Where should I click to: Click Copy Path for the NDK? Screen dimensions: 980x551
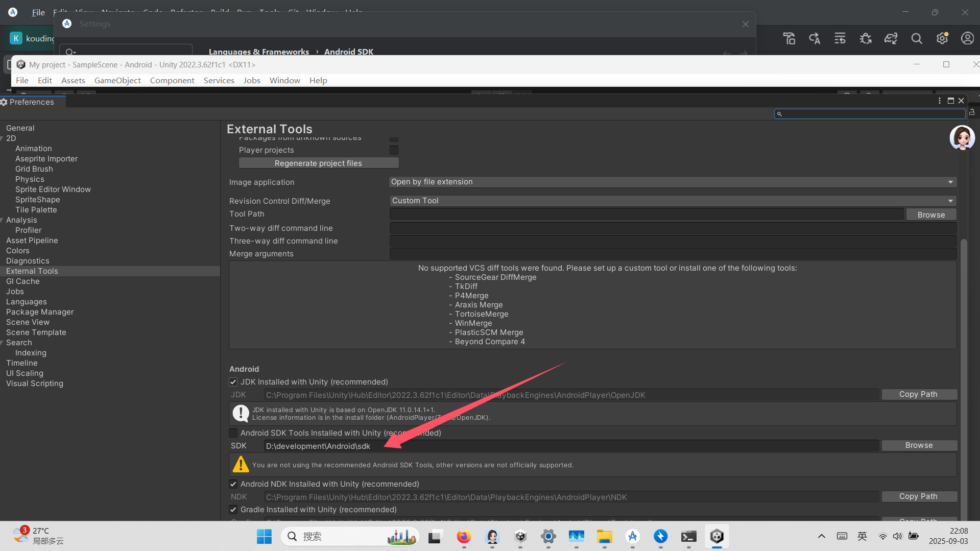(918, 496)
